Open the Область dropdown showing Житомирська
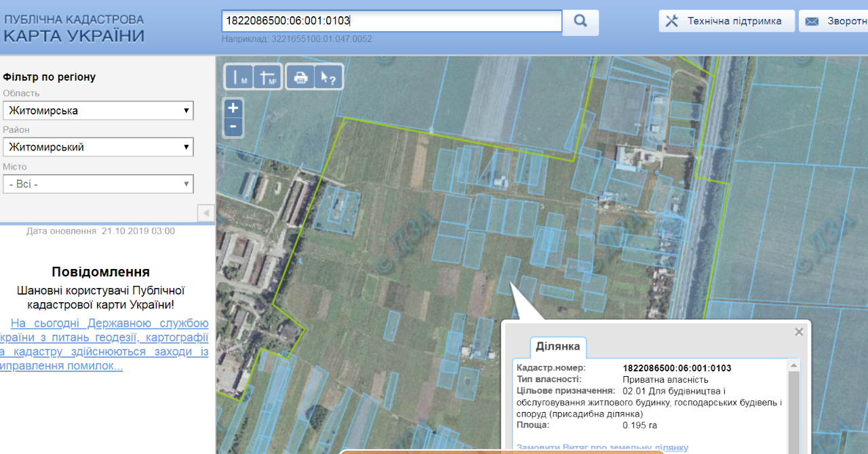 98,110
